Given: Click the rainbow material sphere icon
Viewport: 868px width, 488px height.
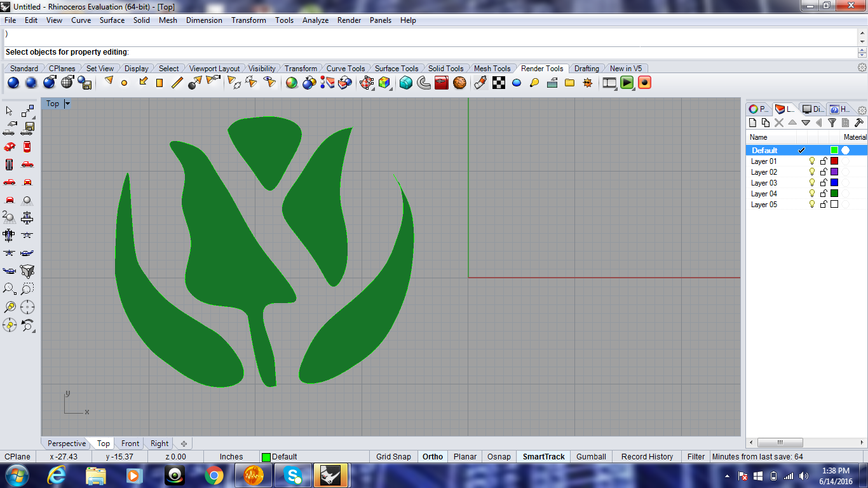Looking at the screenshot, I should [292, 83].
